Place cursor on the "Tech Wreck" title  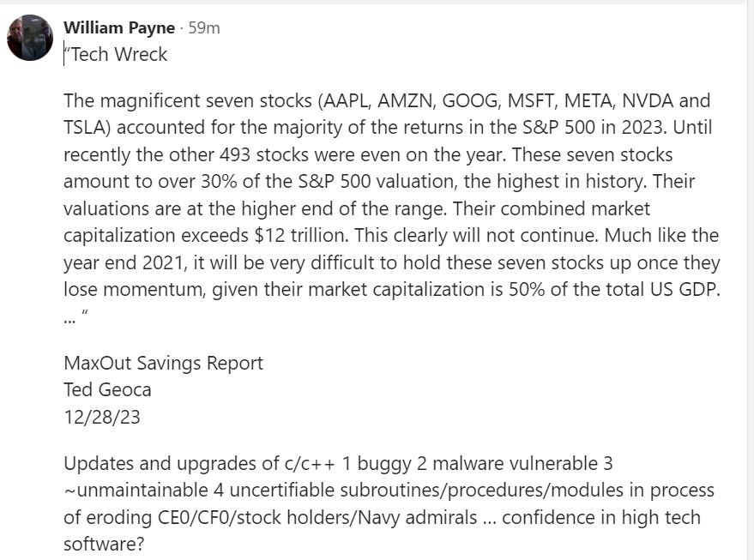click(116, 54)
